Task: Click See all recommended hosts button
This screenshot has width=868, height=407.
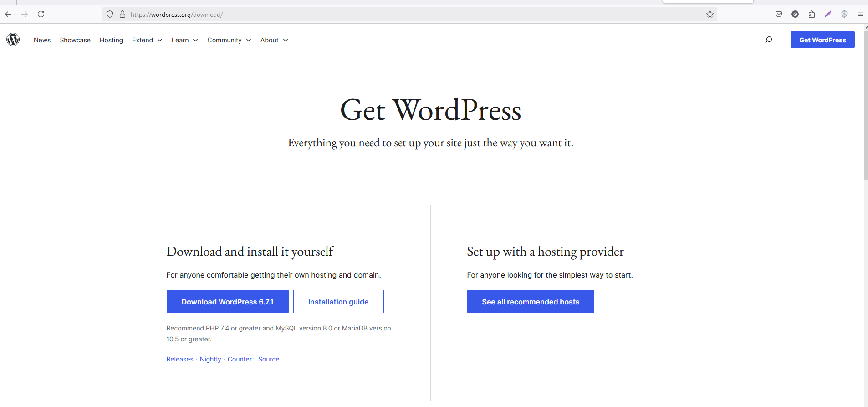Action: coord(531,302)
